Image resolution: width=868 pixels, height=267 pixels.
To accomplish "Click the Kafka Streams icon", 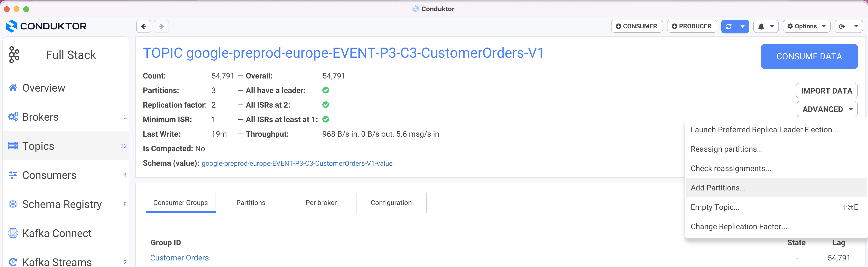I will (13, 262).
